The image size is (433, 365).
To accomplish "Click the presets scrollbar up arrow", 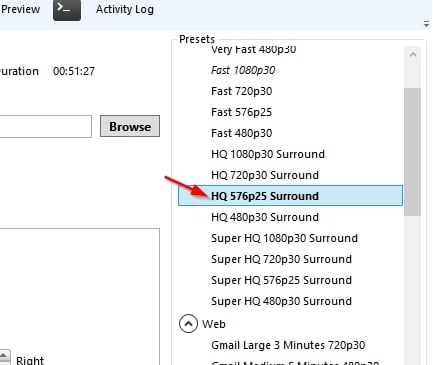I will point(413,55).
